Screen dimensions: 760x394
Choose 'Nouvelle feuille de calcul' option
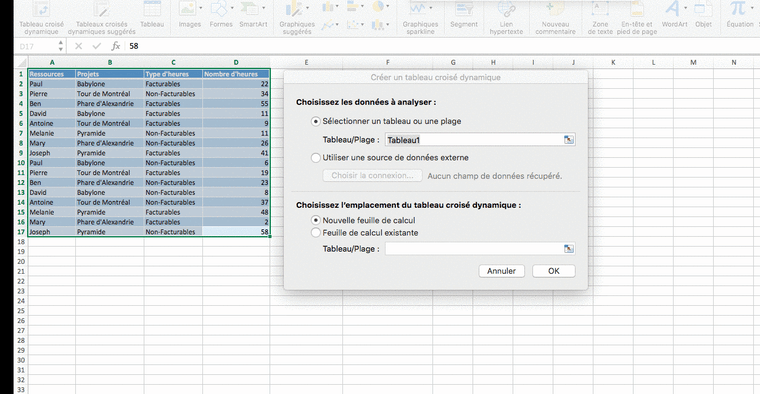(316, 220)
